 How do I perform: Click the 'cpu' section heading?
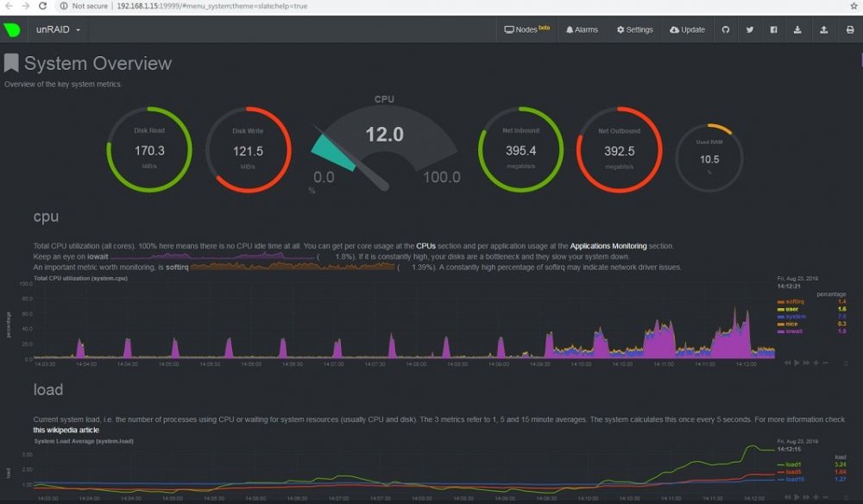[46, 217]
